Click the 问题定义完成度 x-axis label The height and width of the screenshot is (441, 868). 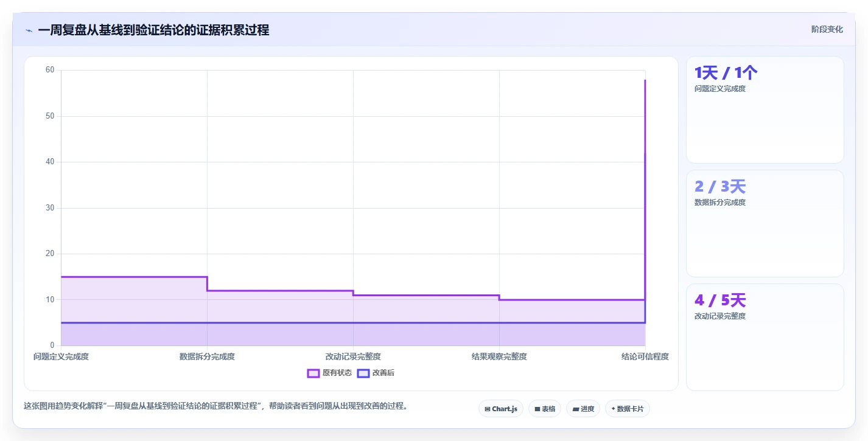tap(61, 356)
